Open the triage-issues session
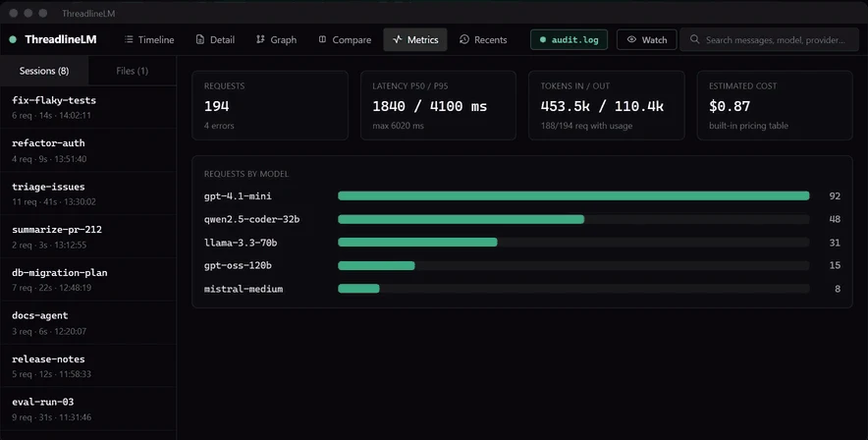The width and height of the screenshot is (868, 440). [88, 193]
